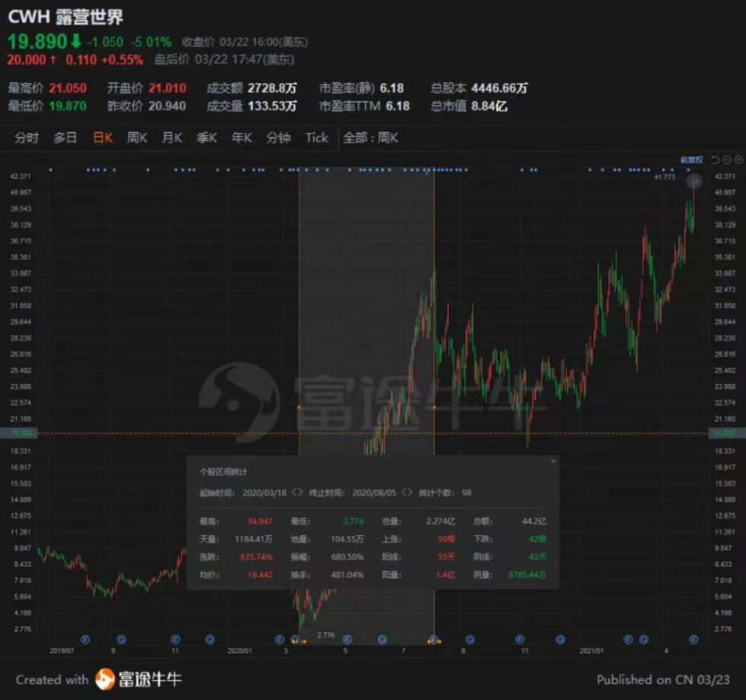
Task: Click the 总额 value 44.2亿
Action: pyautogui.click(x=534, y=521)
